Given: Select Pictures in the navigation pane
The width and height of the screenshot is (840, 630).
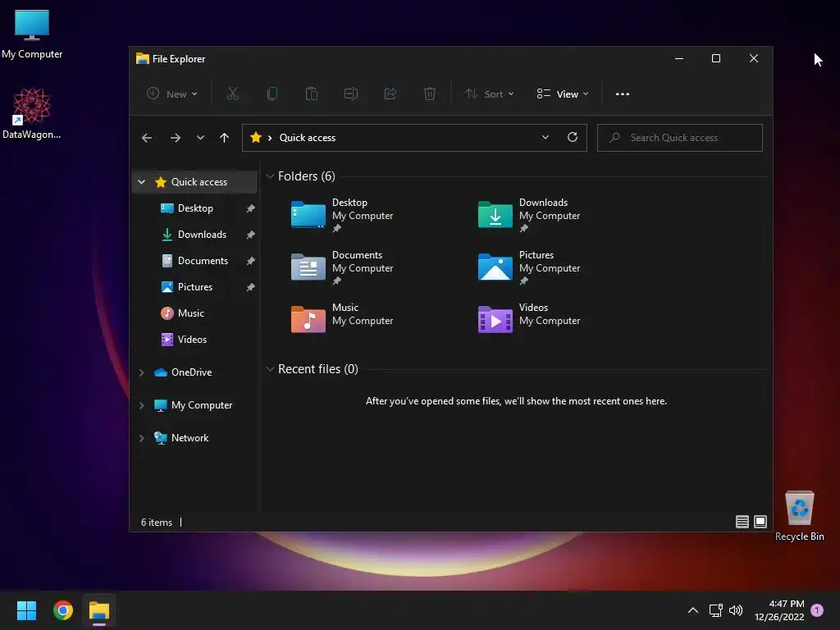Looking at the screenshot, I should (195, 286).
